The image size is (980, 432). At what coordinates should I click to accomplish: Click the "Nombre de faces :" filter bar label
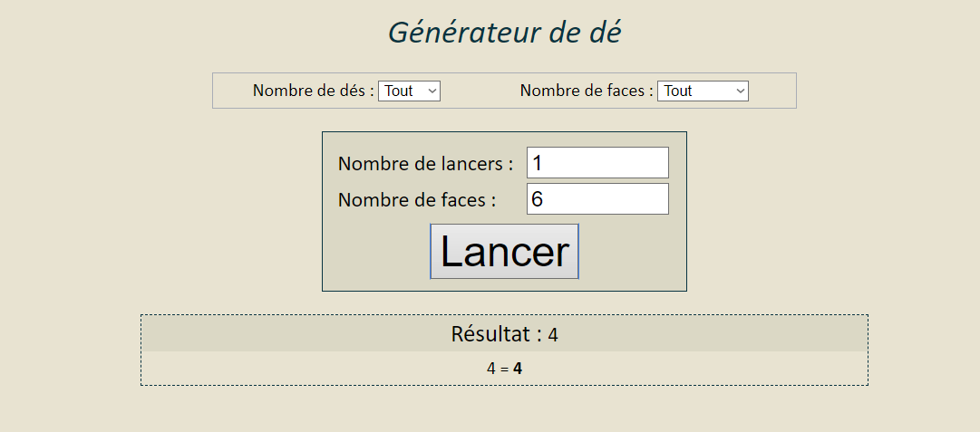(586, 91)
